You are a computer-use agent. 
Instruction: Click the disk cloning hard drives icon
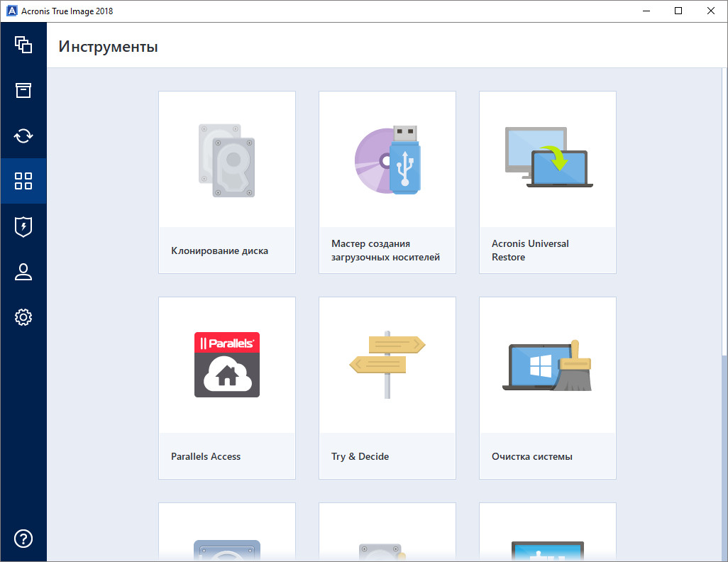click(x=226, y=160)
